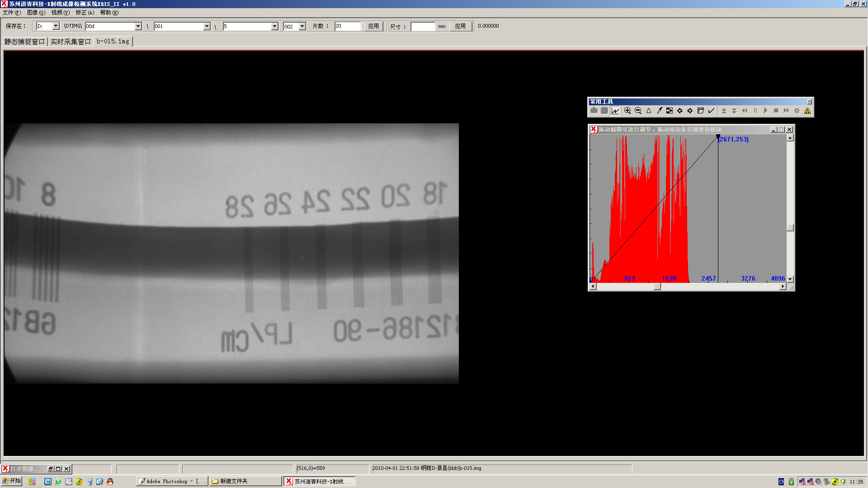
Task: Click the open folder icon in toolbox
Action: point(700,111)
